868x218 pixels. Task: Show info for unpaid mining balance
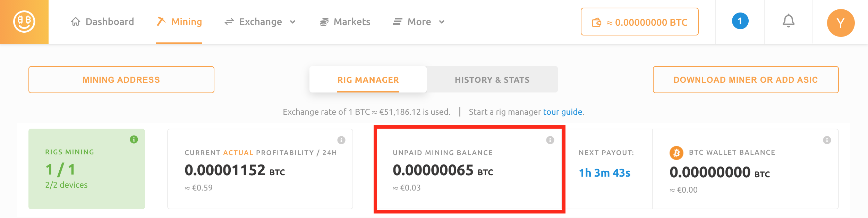click(x=550, y=140)
